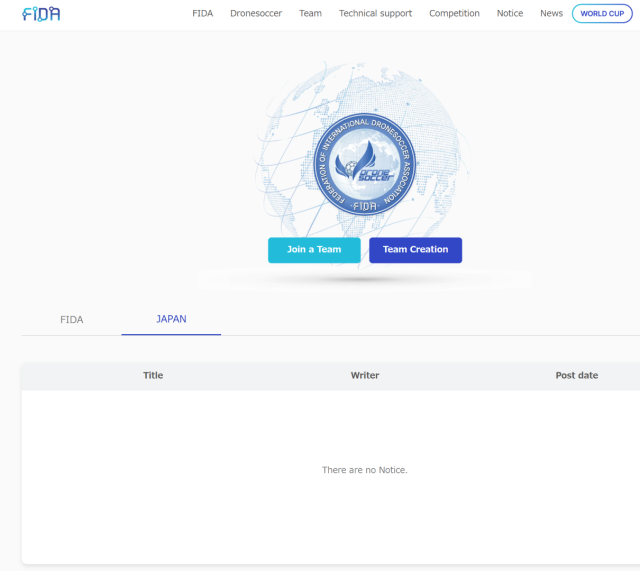Click the WORLD CUP button
Screen dimensions: 640x571
602,13
